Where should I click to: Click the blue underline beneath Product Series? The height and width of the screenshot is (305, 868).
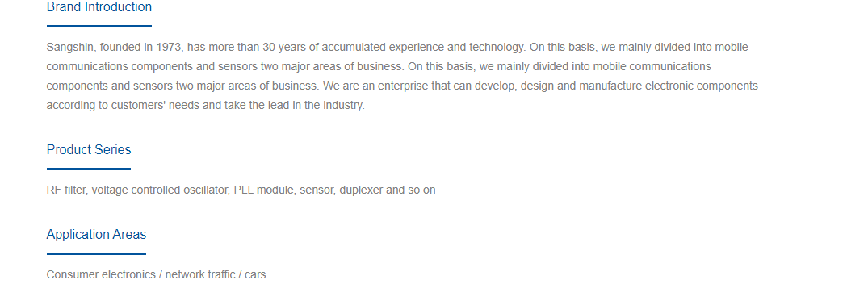(89, 169)
